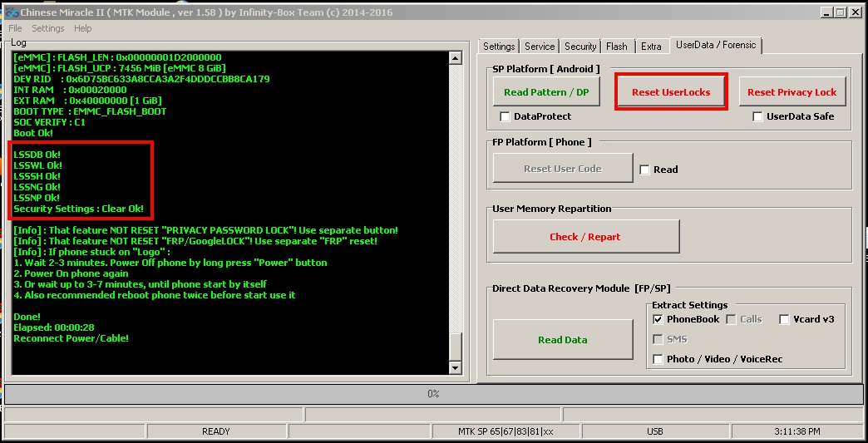Click the 'LSSNG Ok!' log line

click(x=37, y=187)
